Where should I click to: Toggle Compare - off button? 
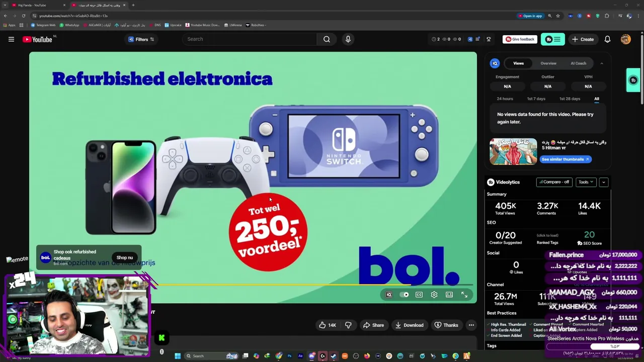[554, 182]
